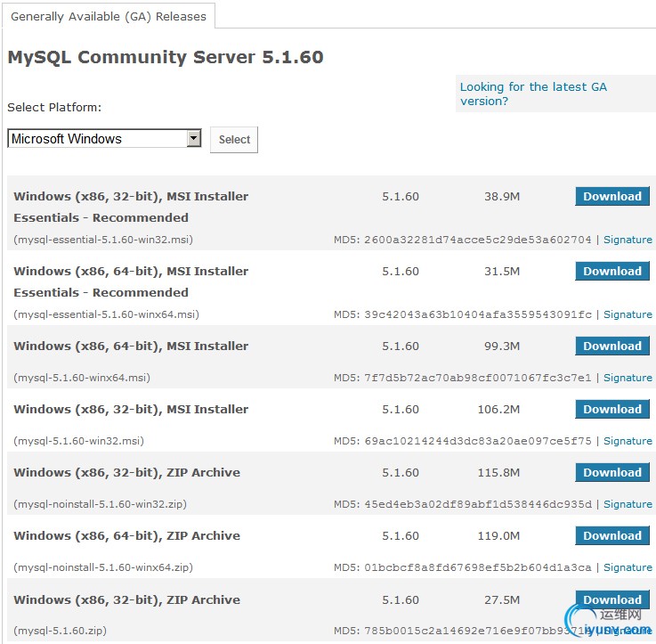Click 'Windows (x86, 64-bit), ZIP Archive' title

[126, 536]
